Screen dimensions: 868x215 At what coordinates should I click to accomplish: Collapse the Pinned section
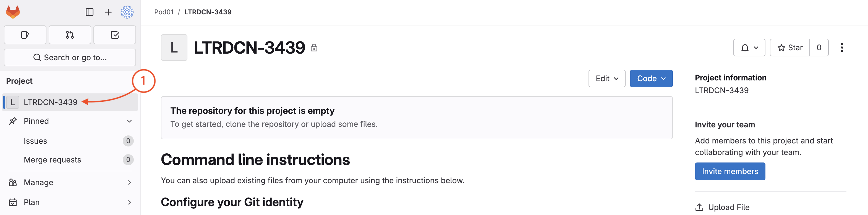pos(129,121)
